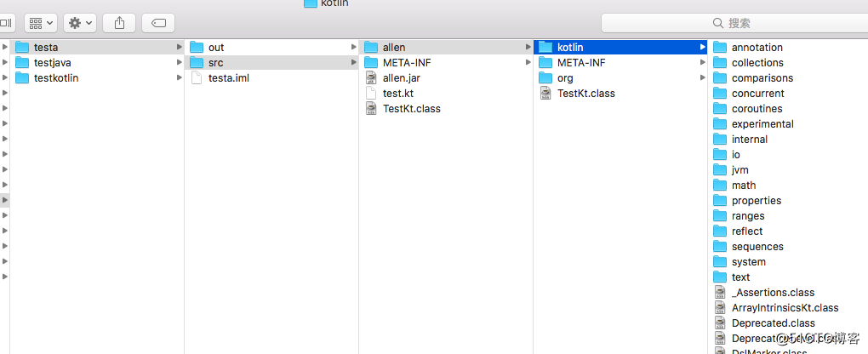Click the Edit Tags toolbar button
The image size is (868, 354).
click(158, 23)
